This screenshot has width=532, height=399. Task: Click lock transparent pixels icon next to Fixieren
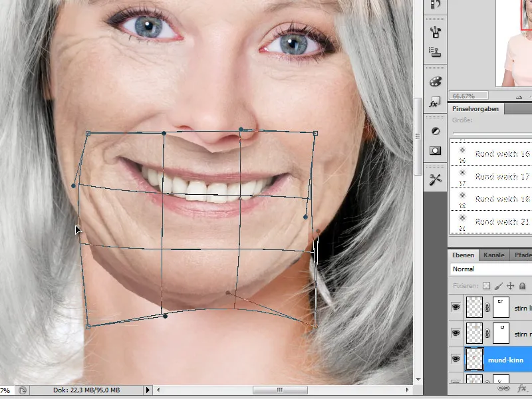click(x=487, y=286)
